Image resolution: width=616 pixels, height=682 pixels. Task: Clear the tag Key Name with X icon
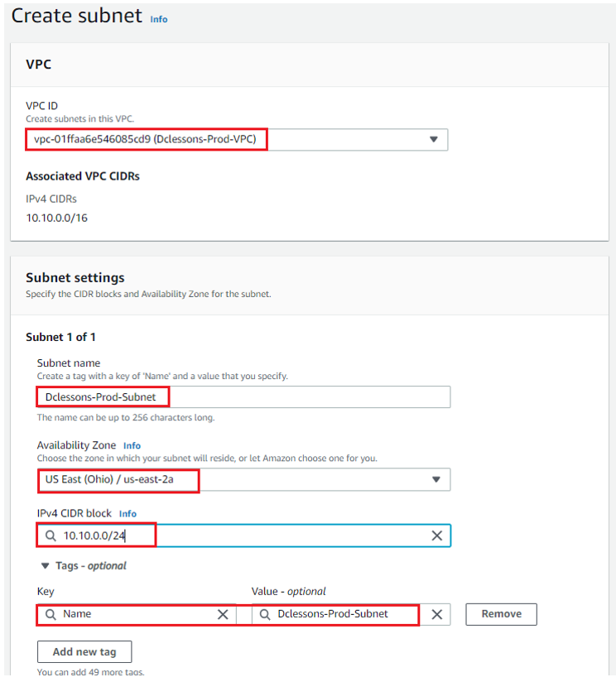click(x=223, y=614)
